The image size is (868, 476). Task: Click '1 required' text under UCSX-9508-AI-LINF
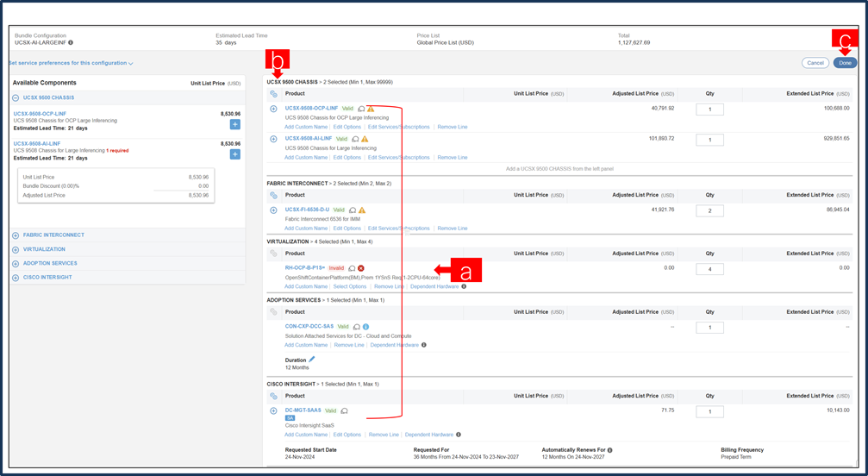pos(117,151)
